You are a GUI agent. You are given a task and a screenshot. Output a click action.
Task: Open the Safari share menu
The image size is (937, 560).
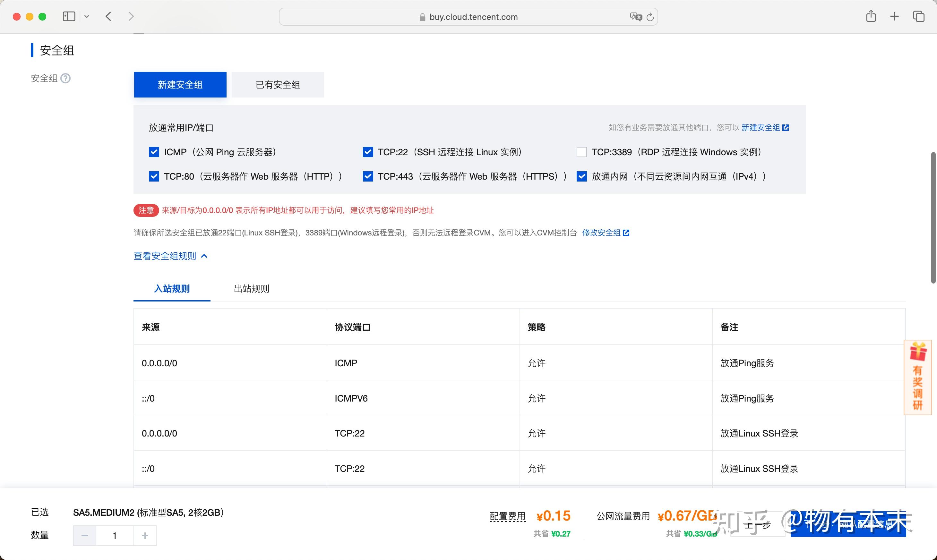point(871,16)
